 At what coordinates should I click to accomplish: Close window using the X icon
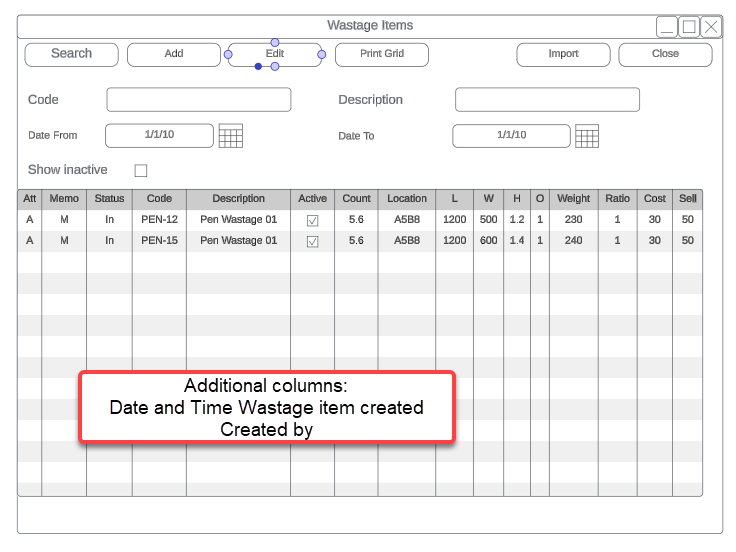tap(711, 27)
